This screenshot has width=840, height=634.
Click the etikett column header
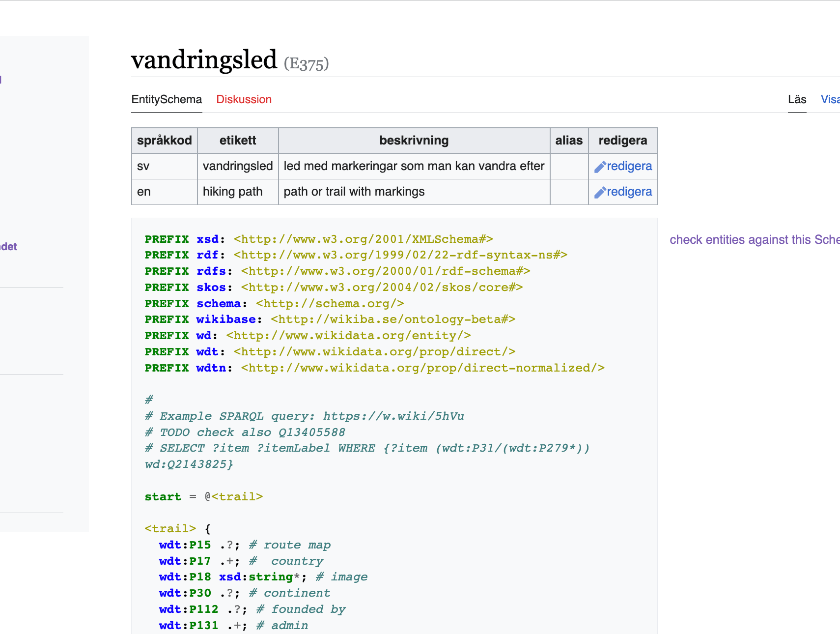(238, 141)
